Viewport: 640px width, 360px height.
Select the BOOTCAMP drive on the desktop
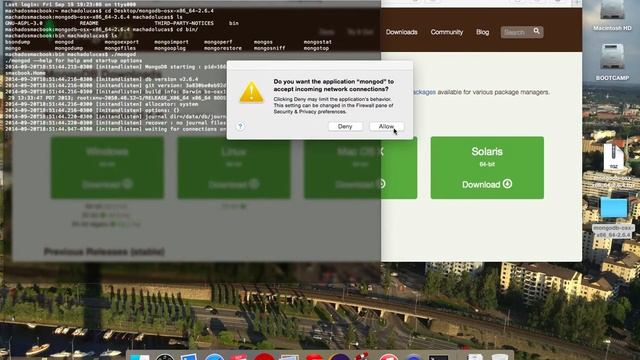pyautogui.click(x=612, y=62)
